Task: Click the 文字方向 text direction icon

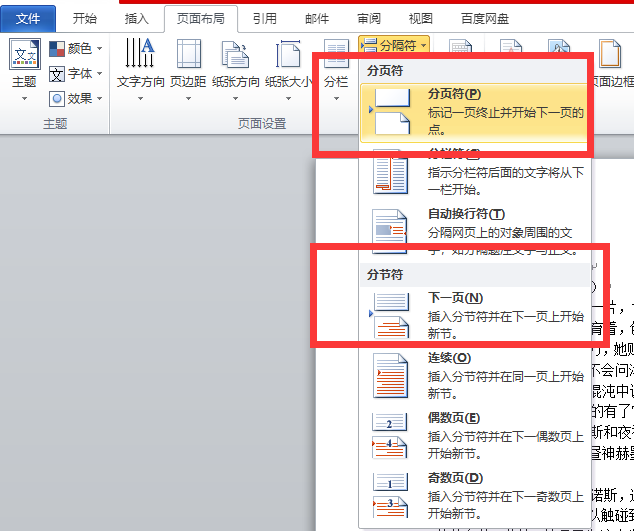Action: pyautogui.click(x=140, y=53)
